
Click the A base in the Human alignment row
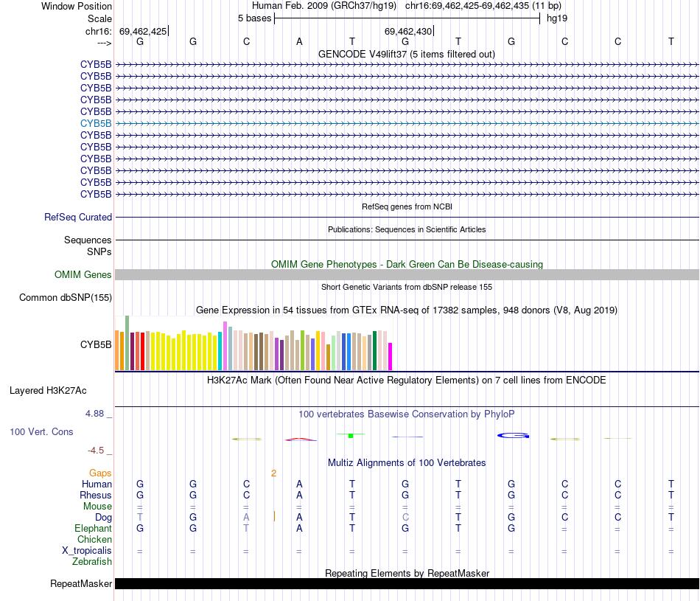(299, 484)
